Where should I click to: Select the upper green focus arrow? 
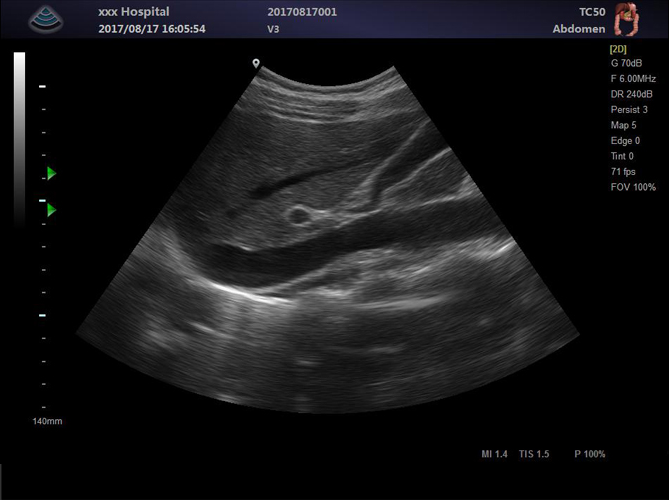(52, 173)
